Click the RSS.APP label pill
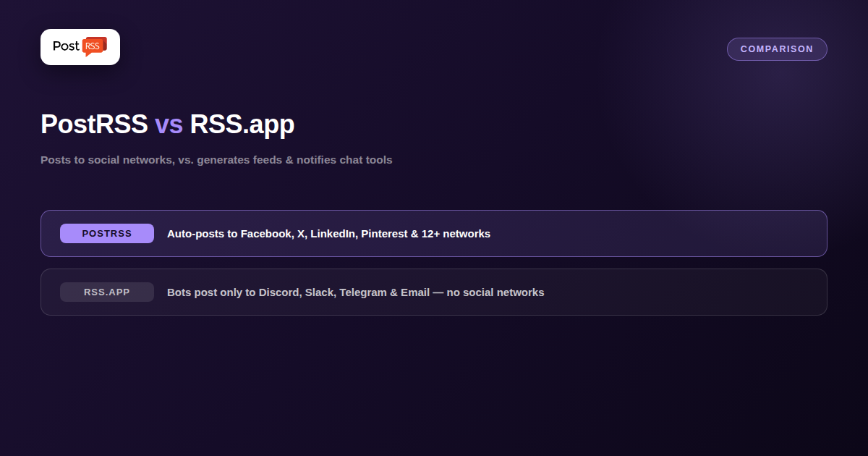 (107, 292)
